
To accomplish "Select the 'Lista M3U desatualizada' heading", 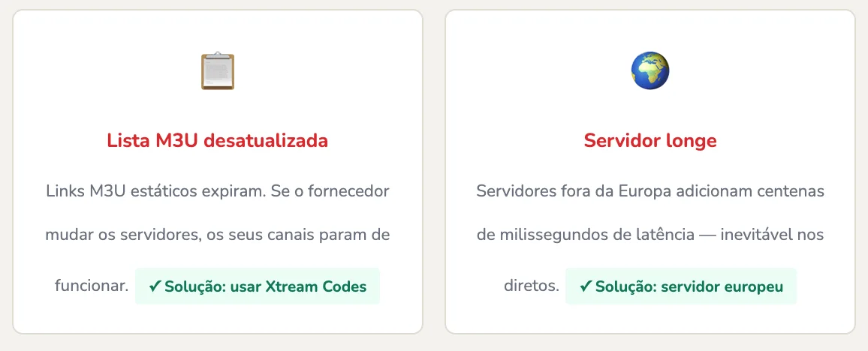I will 218,140.
